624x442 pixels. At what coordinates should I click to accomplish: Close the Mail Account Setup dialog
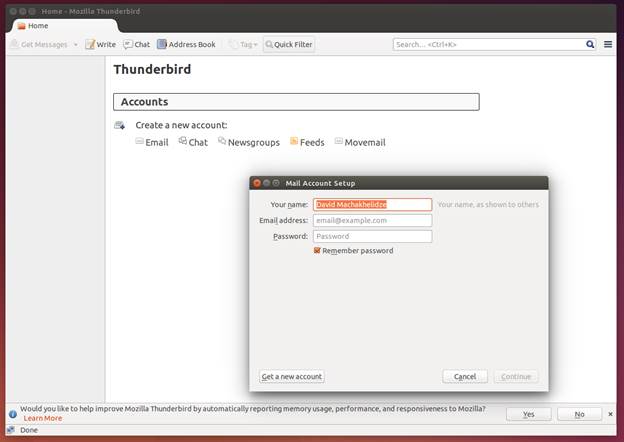[x=257, y=183]
